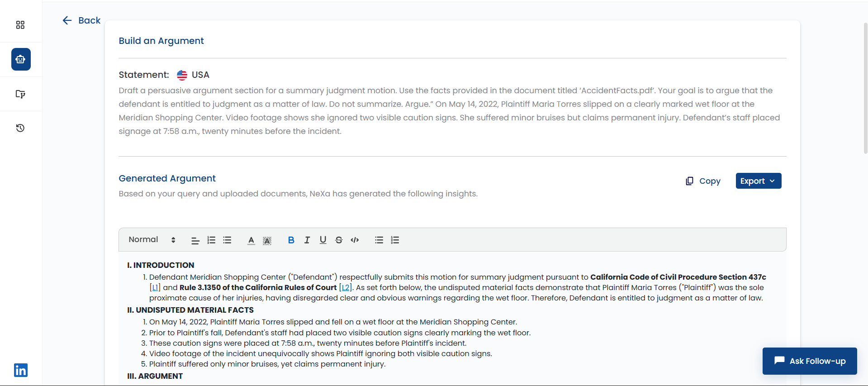Click 'California Code of Civil Procedure Section 437c' text

pos(678,277)
